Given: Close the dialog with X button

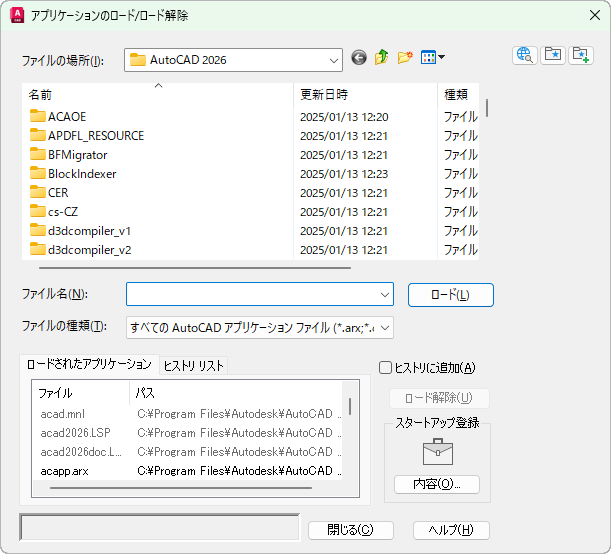Looking at the screenshot, I should (x=595, y=15).
